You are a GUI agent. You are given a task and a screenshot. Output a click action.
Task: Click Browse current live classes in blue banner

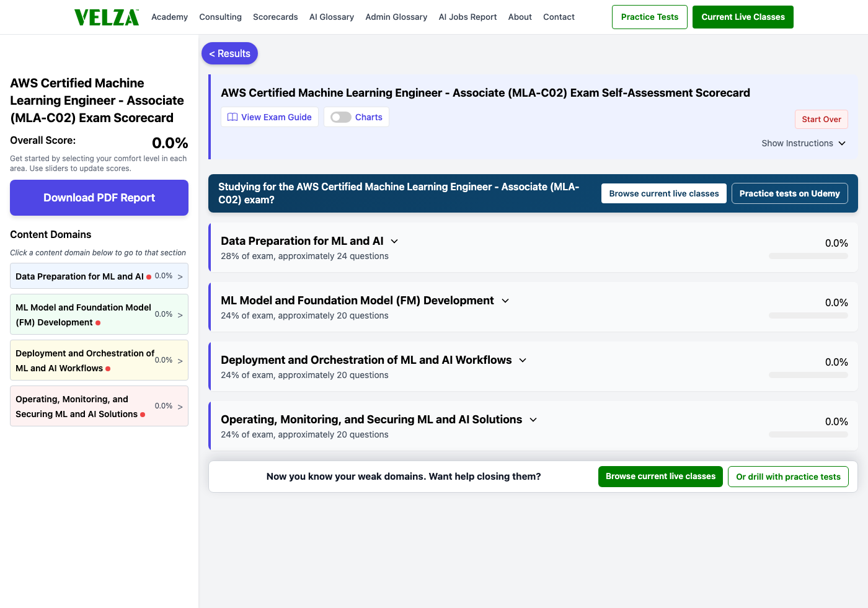pyautogui.click(x=664, y=193)
